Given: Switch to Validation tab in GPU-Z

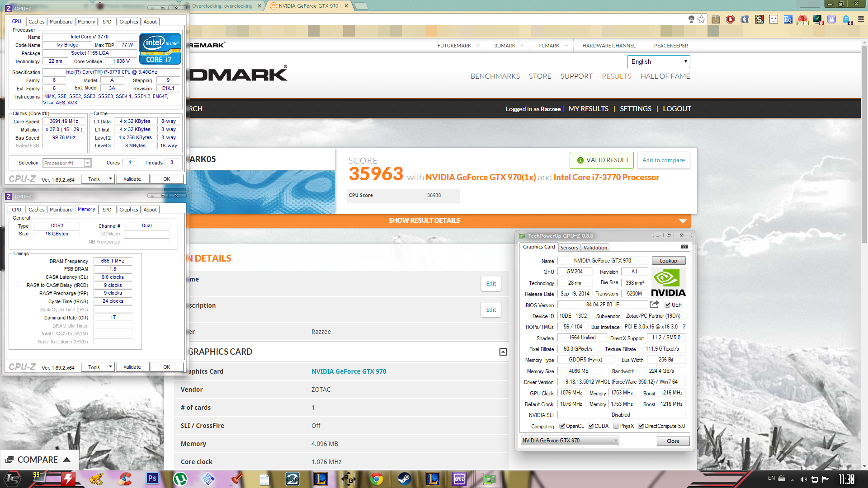Looking at the screenshot, I should [595, 248].
